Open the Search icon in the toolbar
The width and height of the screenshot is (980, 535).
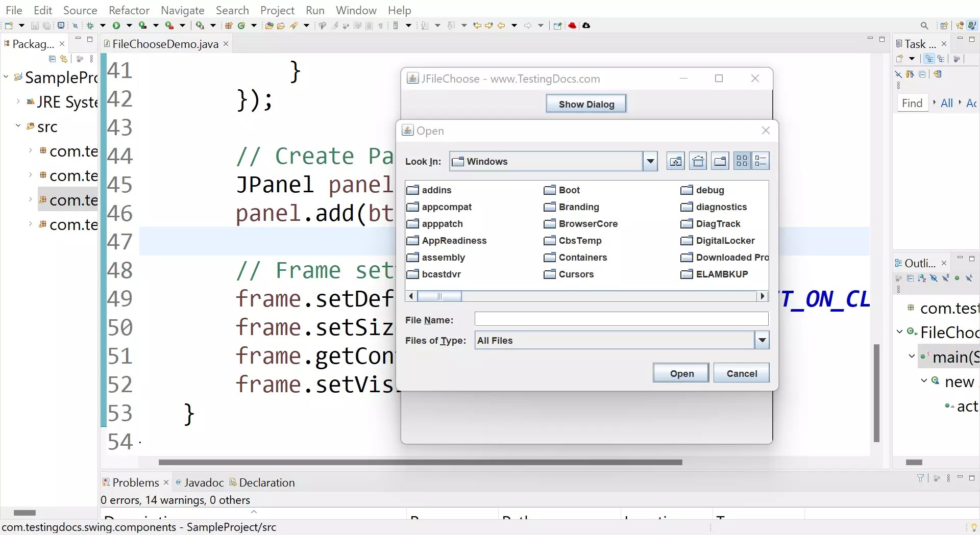(x=75, y=26)
